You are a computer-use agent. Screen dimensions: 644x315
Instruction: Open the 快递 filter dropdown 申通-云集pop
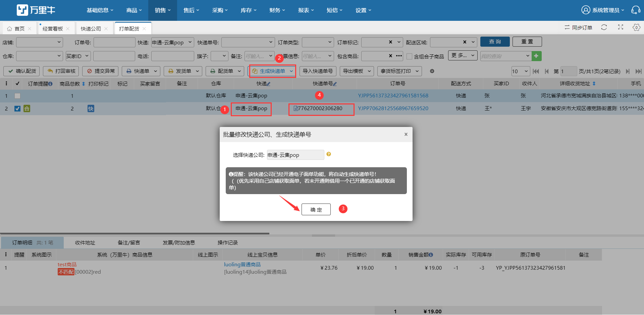(x=172, y=42)
